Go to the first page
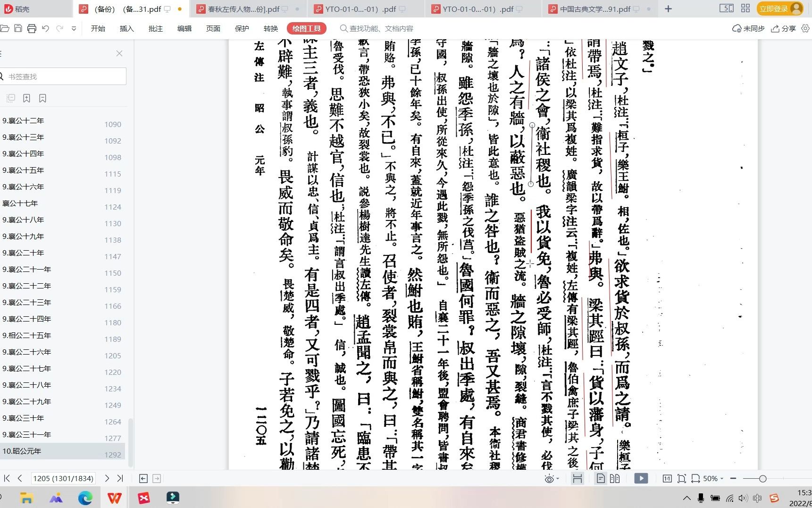The height and width of the screenshot is (508, 812). (7, 478)
